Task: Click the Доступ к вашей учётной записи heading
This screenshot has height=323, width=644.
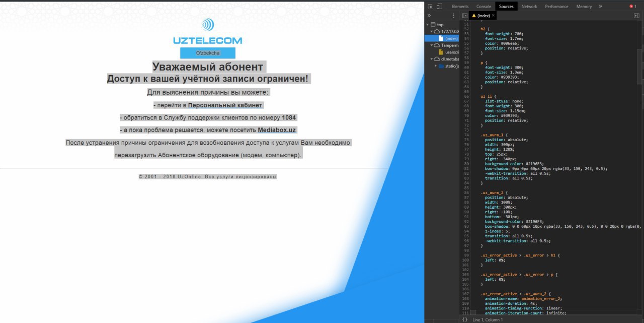Action: click(x=208, y=79)
